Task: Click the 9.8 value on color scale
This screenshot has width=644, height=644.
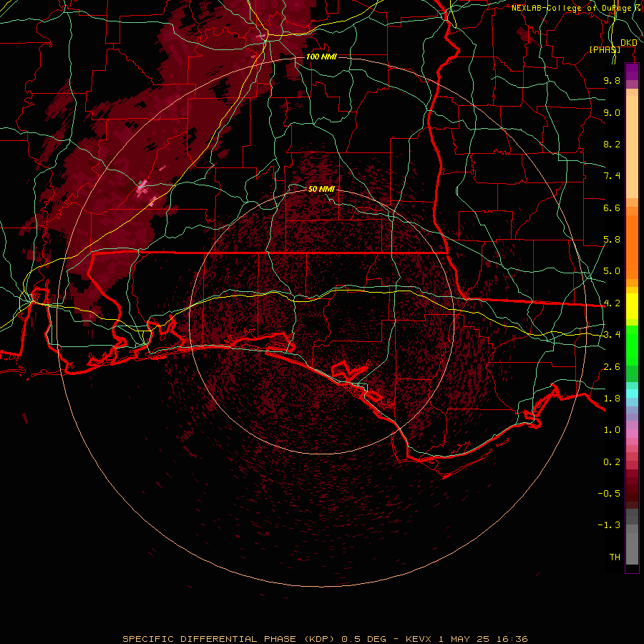Action: pos(612,80)
